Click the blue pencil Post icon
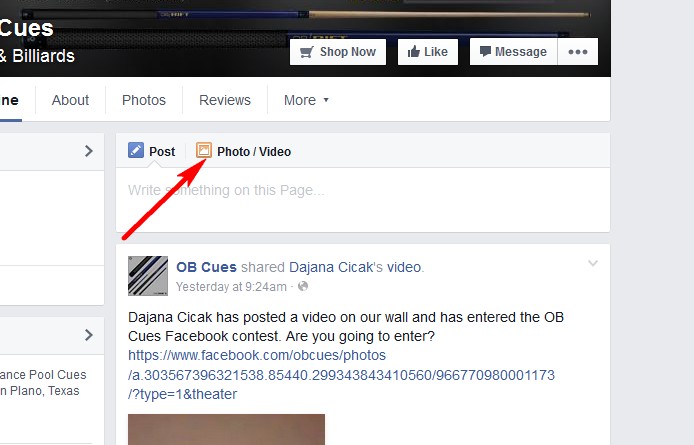The width and height of the screenshot is (694, 445). 136,151
